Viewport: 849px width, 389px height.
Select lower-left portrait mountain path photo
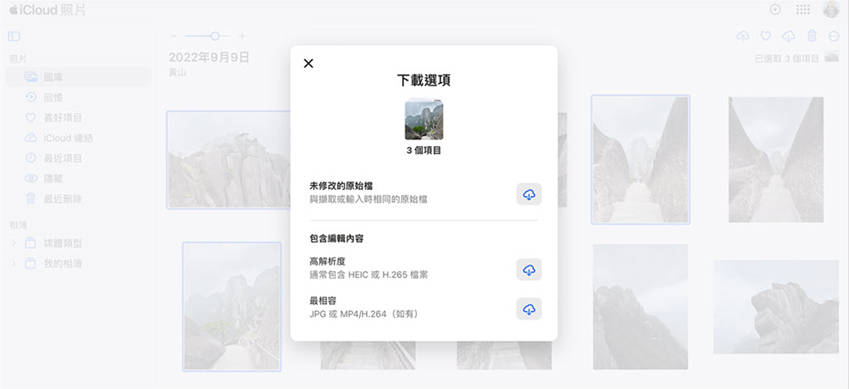point(232,307)
